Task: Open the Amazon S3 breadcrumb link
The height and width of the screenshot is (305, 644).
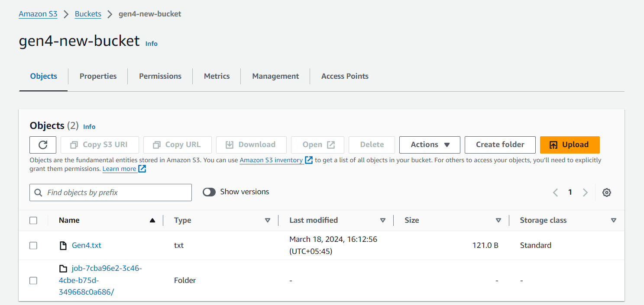Action: [38, 14]
